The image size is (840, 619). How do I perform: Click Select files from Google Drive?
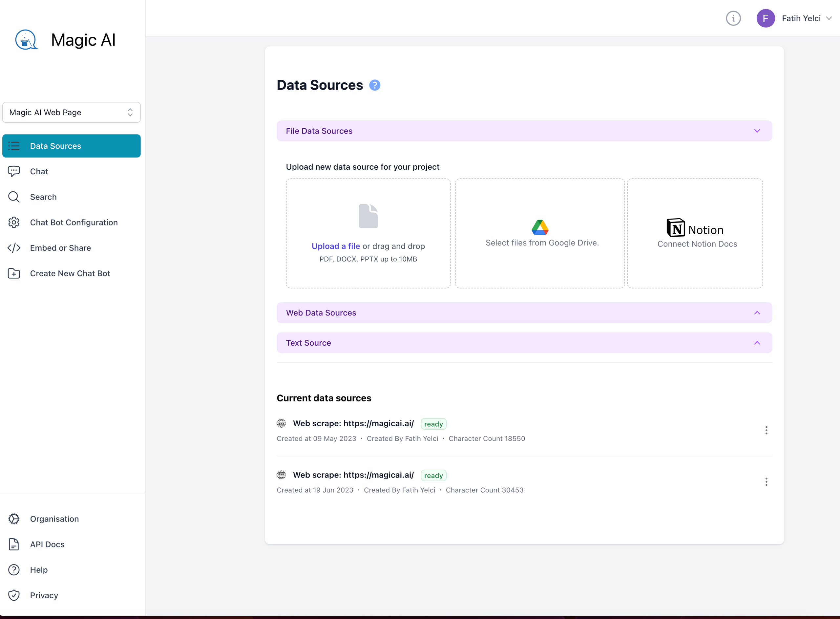542,243
